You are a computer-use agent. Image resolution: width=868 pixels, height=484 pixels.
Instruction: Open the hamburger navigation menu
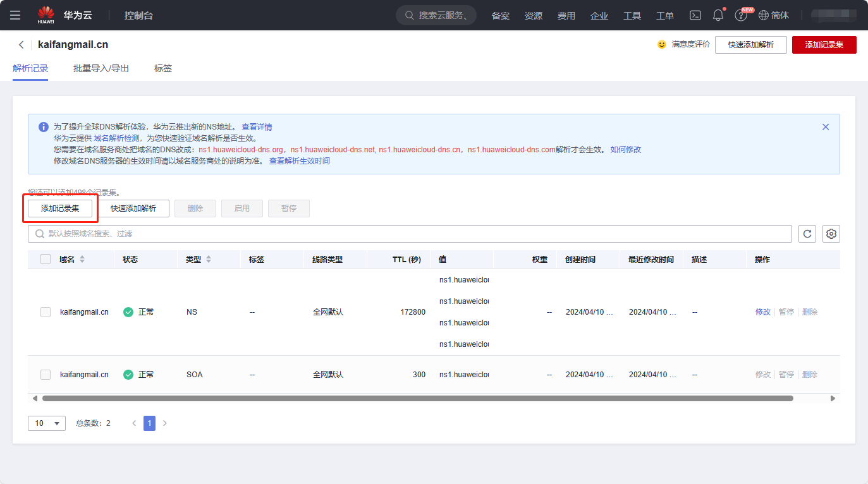(x=15, y=15)
